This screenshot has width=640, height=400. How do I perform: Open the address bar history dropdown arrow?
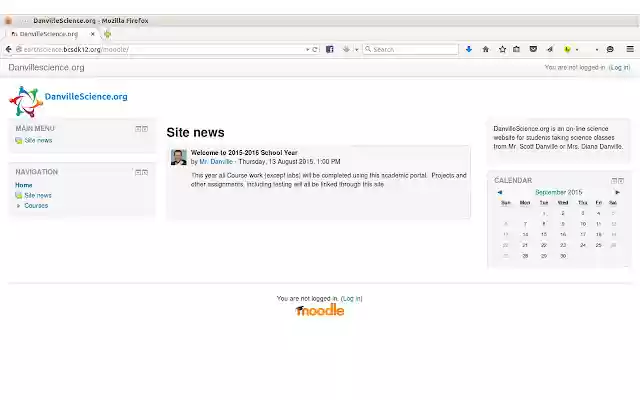point(307,49)
